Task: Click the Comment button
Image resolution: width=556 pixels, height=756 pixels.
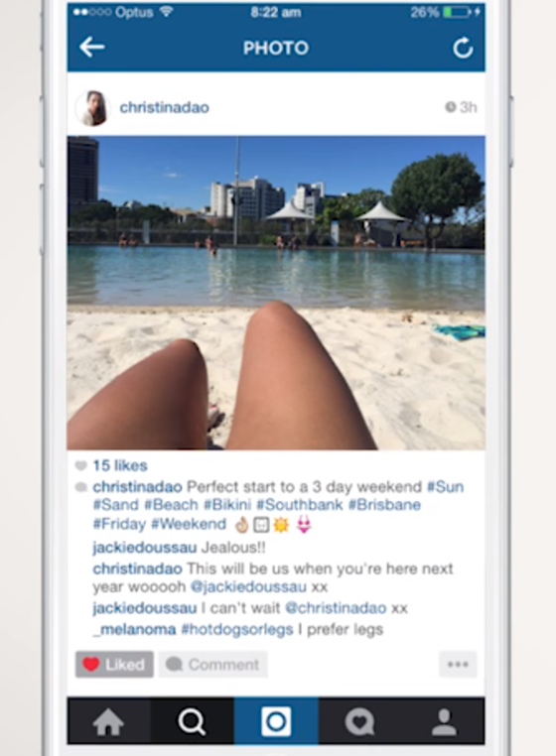Action: point(212,665)
